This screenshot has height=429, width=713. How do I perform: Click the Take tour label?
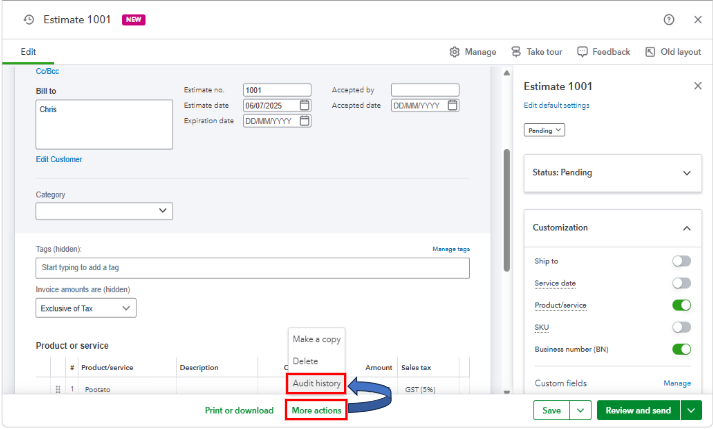point(544,52)
